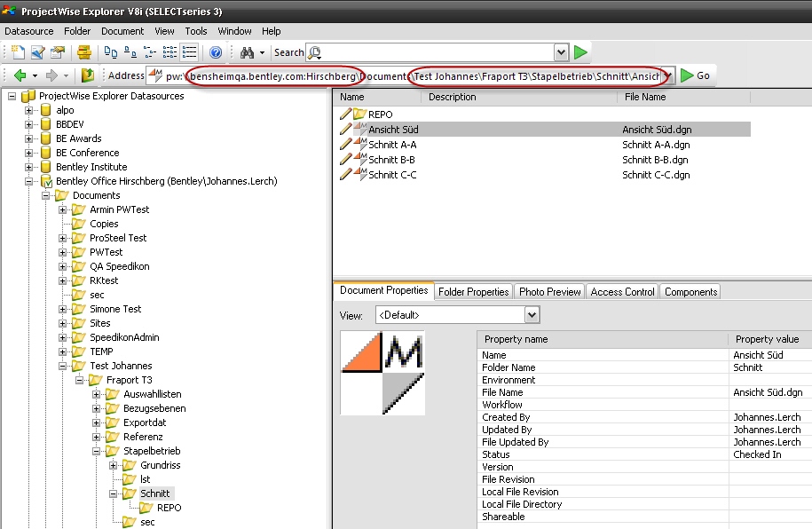
Task: Click the Schnitt A-A document icon
Action: 360,144
